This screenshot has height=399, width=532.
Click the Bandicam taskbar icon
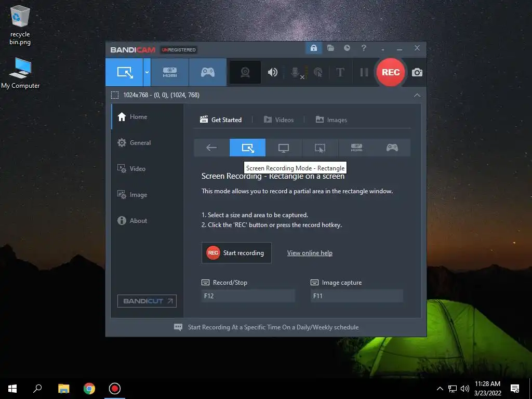point(115,389)
